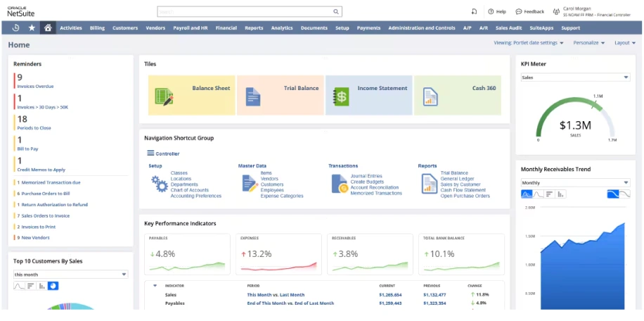Open Chart of Accounts shortcut
The height and width of the screenshot is (321, 644).
(190, 190)
